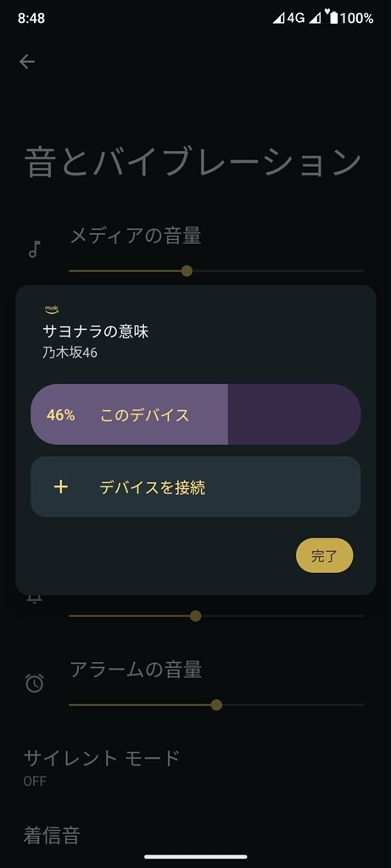
Task: Tap the artist name 乃木坂46
Action: pyautogui.click(x=70, y=353)
